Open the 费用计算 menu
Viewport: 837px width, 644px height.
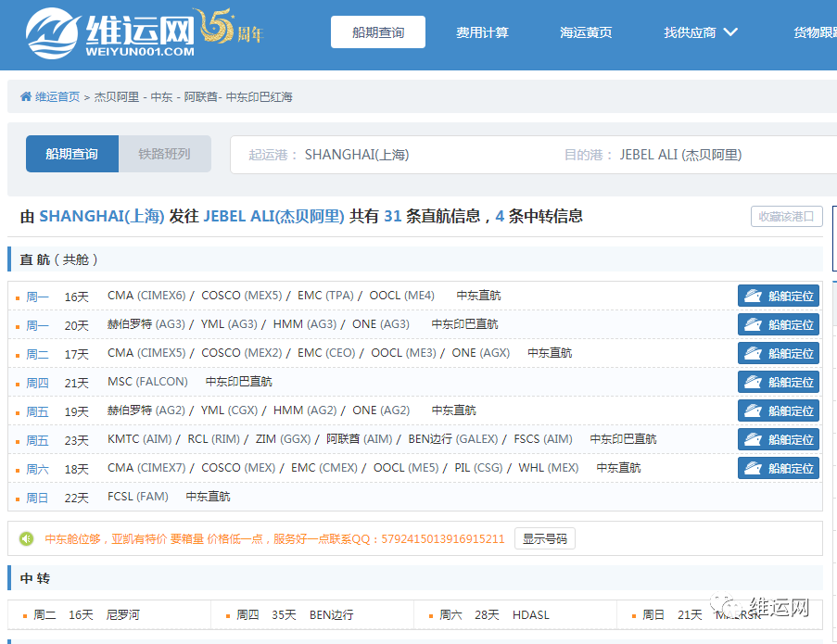tap(482, 31)
